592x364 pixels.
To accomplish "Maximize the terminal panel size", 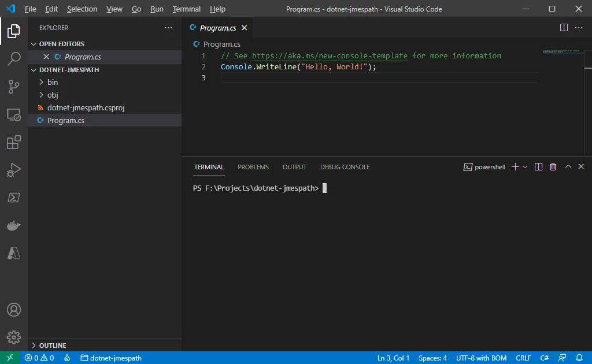I will click(x=568, y=167).
